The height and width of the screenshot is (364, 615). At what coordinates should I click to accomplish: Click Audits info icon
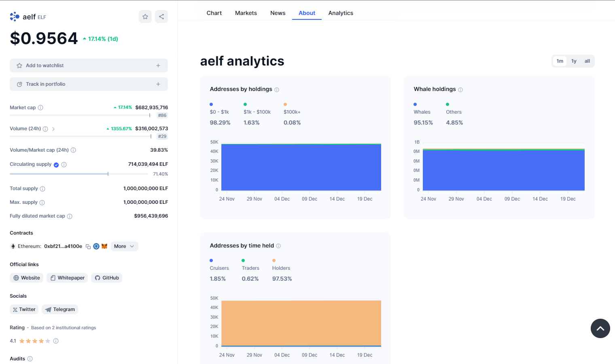pyautogui.click(x=30, y=359)
